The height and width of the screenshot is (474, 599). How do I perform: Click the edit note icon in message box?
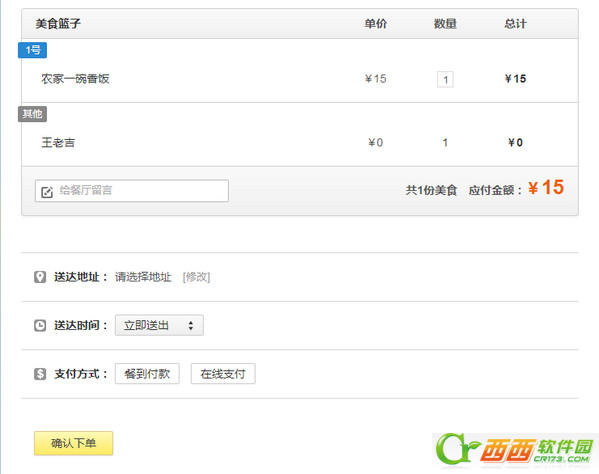click(47, 192)
